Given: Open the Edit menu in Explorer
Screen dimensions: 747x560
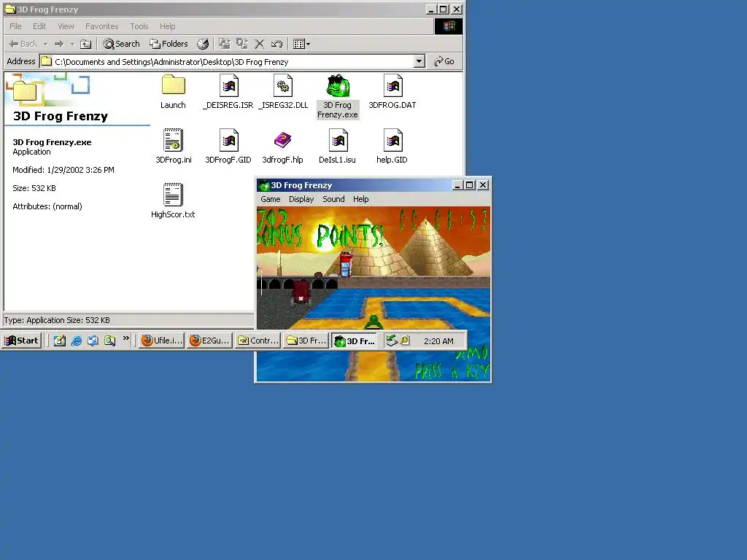Looking at the screenshot, I should point(39,26).
